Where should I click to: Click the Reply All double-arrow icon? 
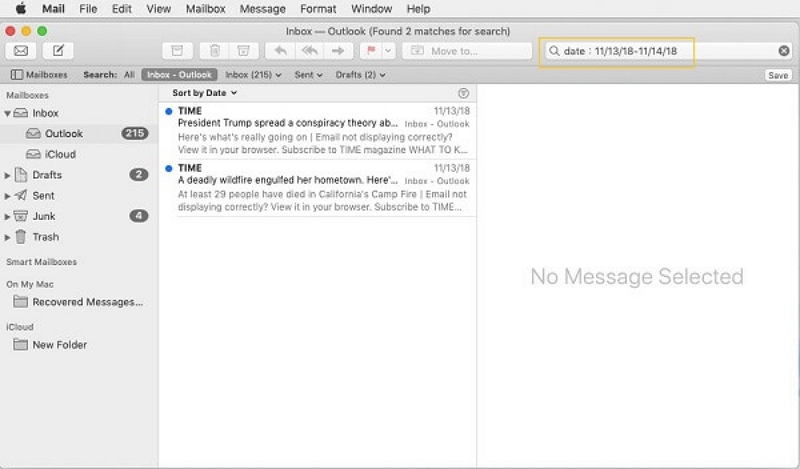point(309,51)
